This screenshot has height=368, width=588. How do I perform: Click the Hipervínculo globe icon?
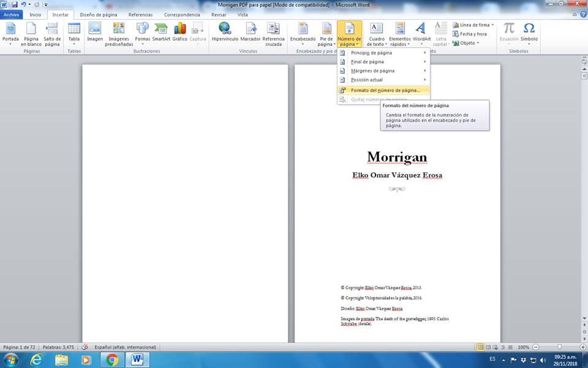pos(225,29)
